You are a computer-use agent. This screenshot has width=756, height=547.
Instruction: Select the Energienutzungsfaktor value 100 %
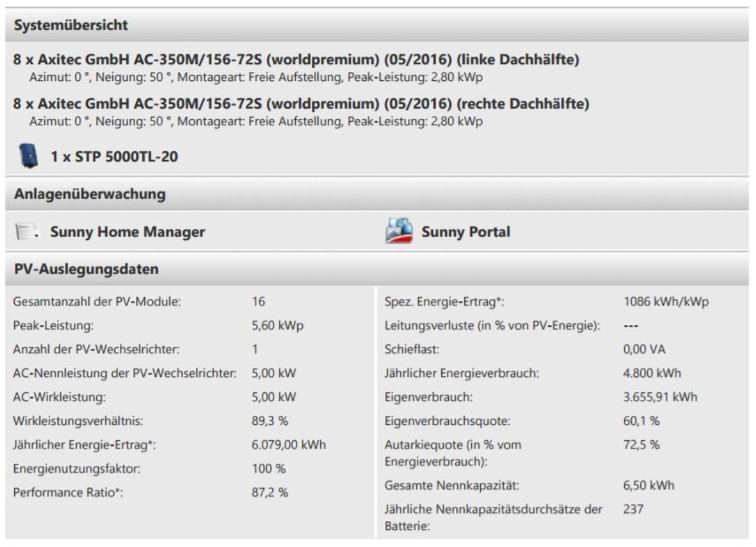click(x=268, y=469)
